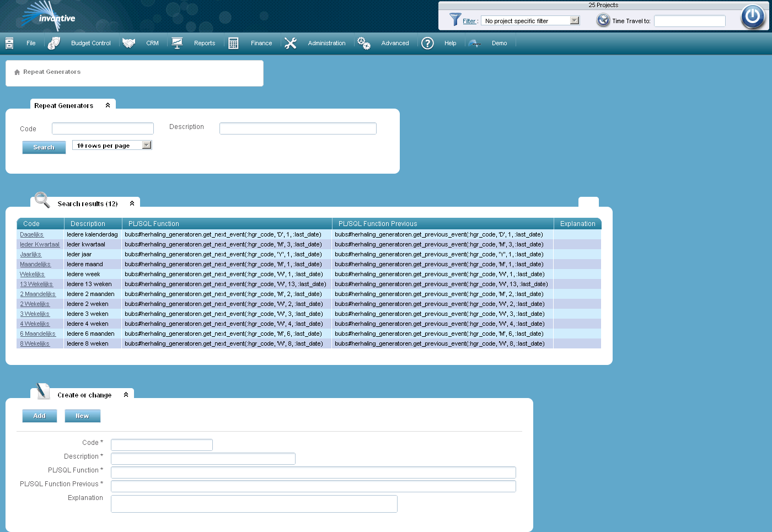Image resolution: width=772 pixels, height=532 pixels.
Task: Click the Help question mark icon
Action: (x=427, y=43)
